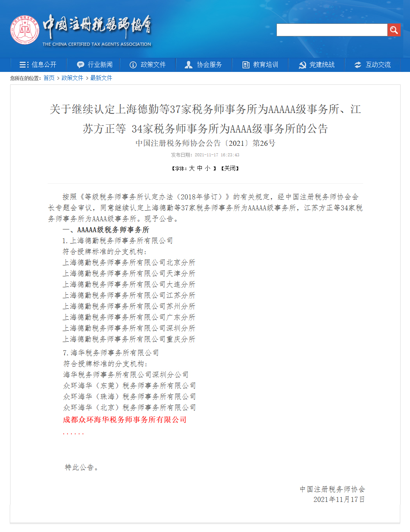Click the 协会服务 person icon
This screenshot has height=532, width=410.
pyautogui.click(x=189, y=65)
